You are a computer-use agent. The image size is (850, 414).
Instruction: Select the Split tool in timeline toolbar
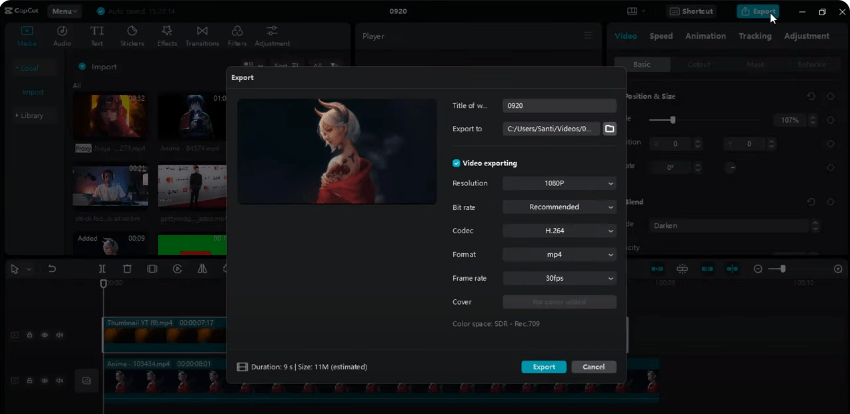(102, 269)
